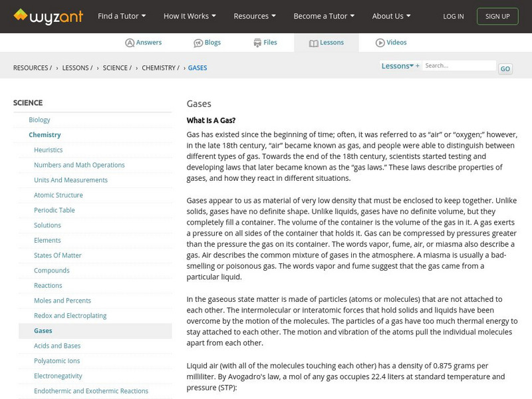Open the Lessons search scope dropdown
The image size is (532, 399).
[x=398, y=66]
